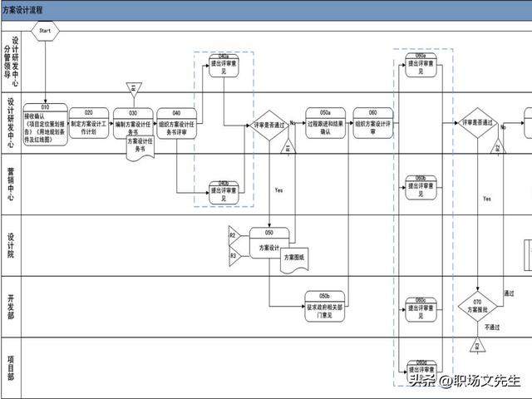532x399 pixels.
Task: Select process box 040 组织方案设计任务书评审
Action: coord(176,124)
